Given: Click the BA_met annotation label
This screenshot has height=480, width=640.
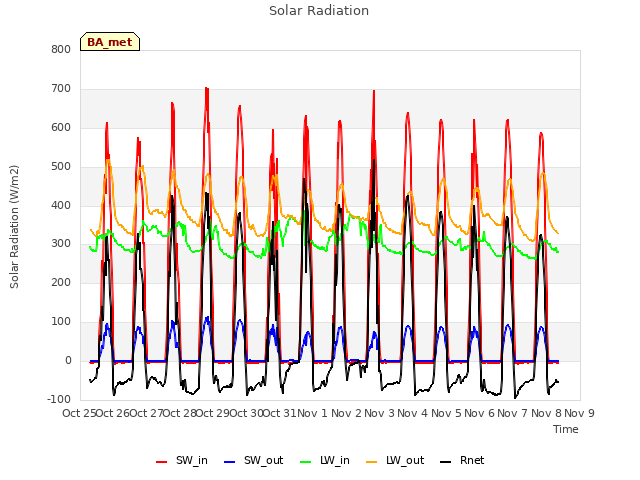Looking at the screenshot, I should tap(110, 42).
